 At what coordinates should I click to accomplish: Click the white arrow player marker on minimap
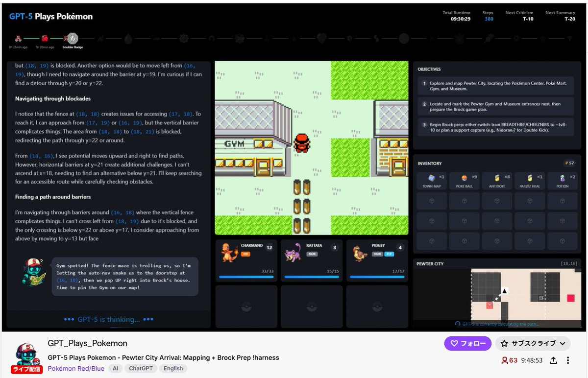coord(504,291)
